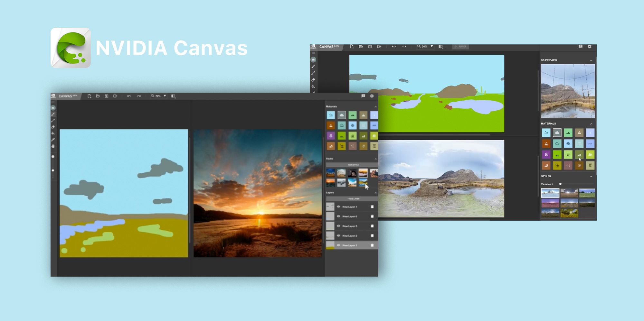Viewport: 644px width, 321px height.
Task: Collapse the Layers panel in the front window
Action: (375, 193)
